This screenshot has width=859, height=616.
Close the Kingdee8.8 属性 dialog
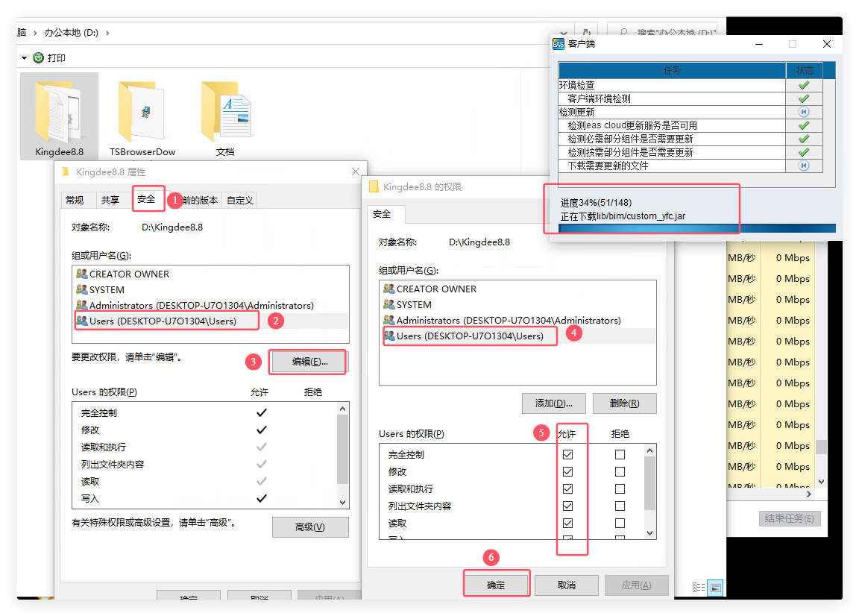tap(356, 172)
